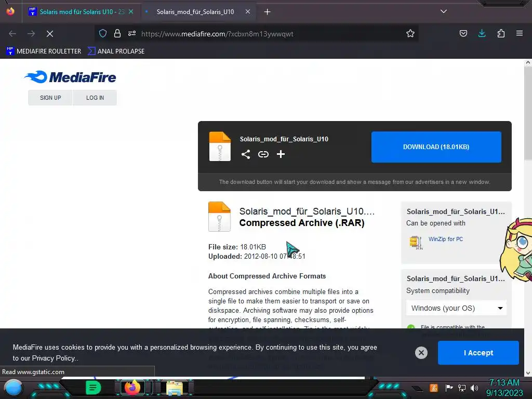Share the file via share icon
This screenshot has width=532, height=399.
(246, 154)
